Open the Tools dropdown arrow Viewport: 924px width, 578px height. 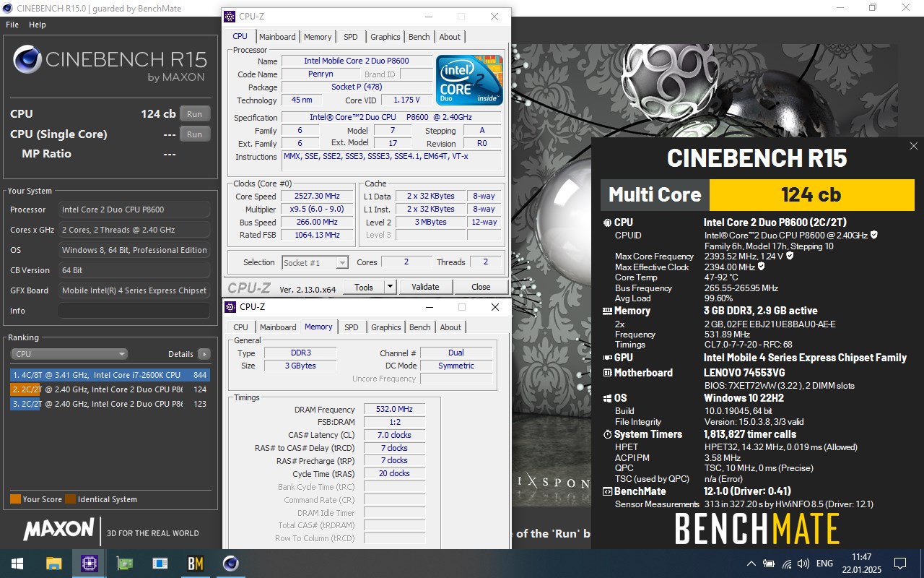390,287
